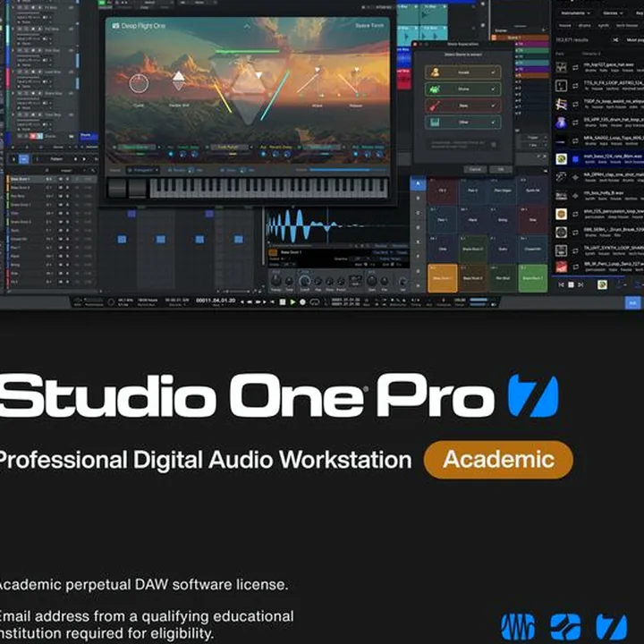
Task: Click the Transp knob in the sample editor
Action: click(276, 281)
